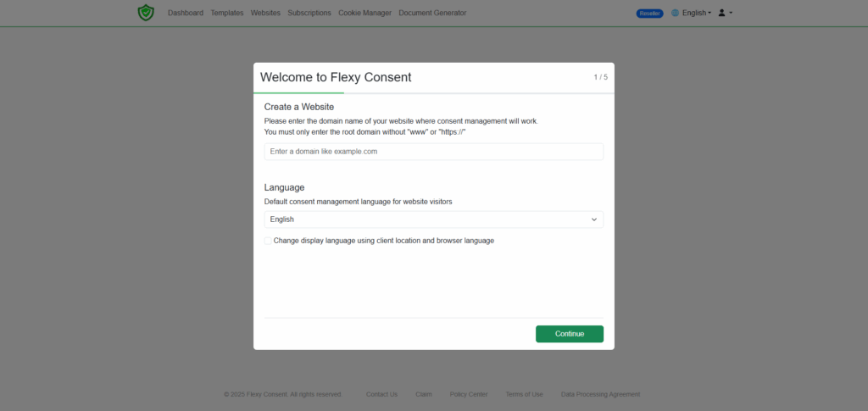The height and width of the screenshot is (411, 868).
Task: Expand the English language dropdown in header
Action: (697, 13)
